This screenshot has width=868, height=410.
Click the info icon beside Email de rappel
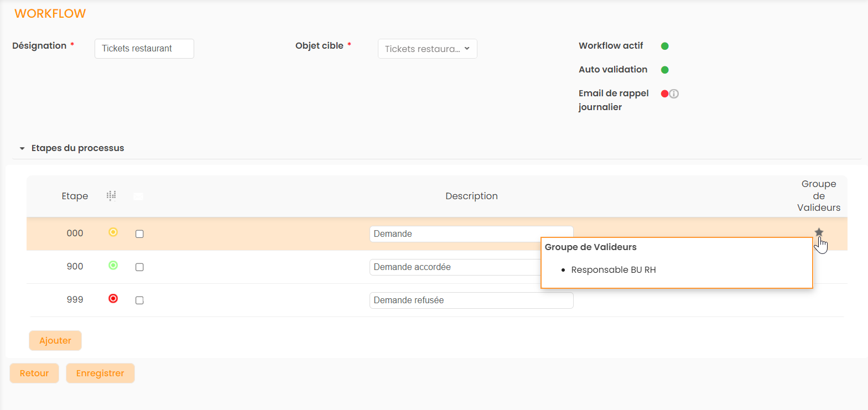tap(674, 94)
